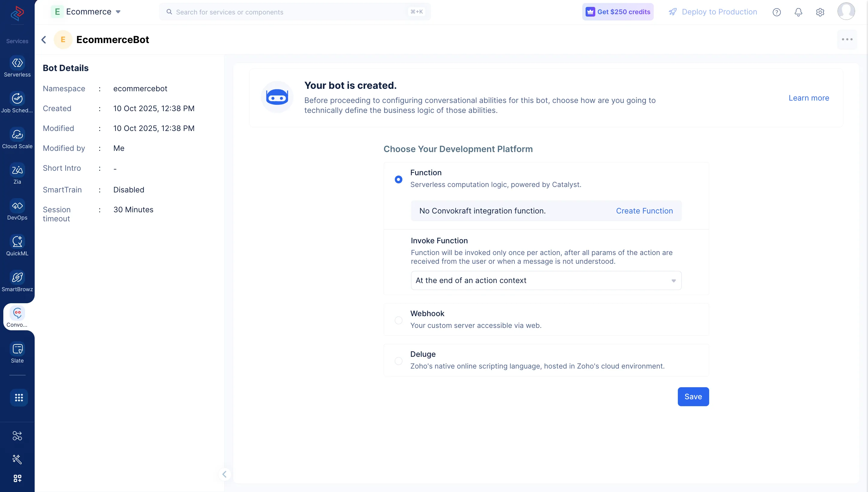Open the three-dots more options menu

(847, 39)
